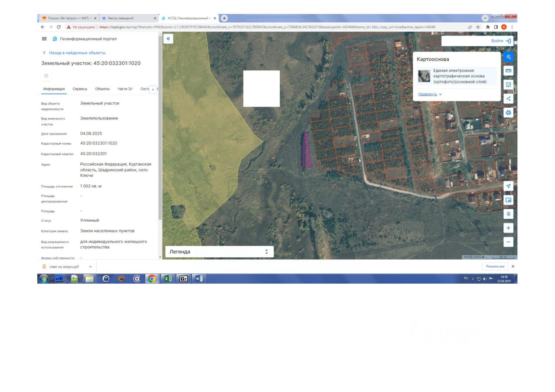Zoom out the map with minus button
Image resolution: width=555 pixels, height=392 pixels.
pyautogui.click(x=509, y=242)
